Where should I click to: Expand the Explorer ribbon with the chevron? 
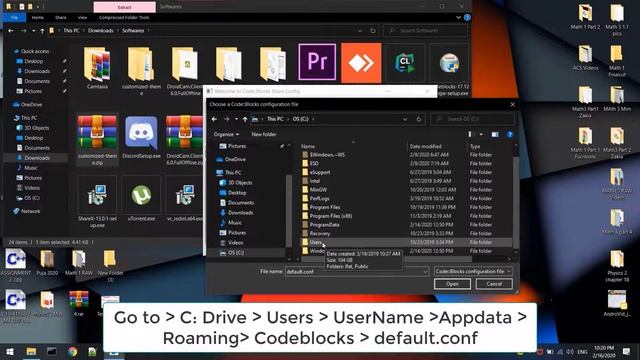point(458,18)
